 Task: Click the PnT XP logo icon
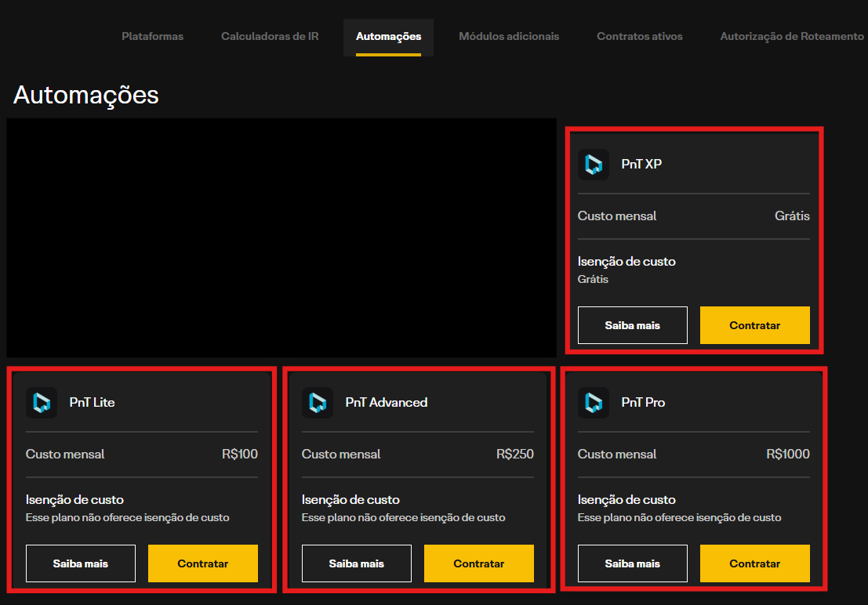coord(594,165)
